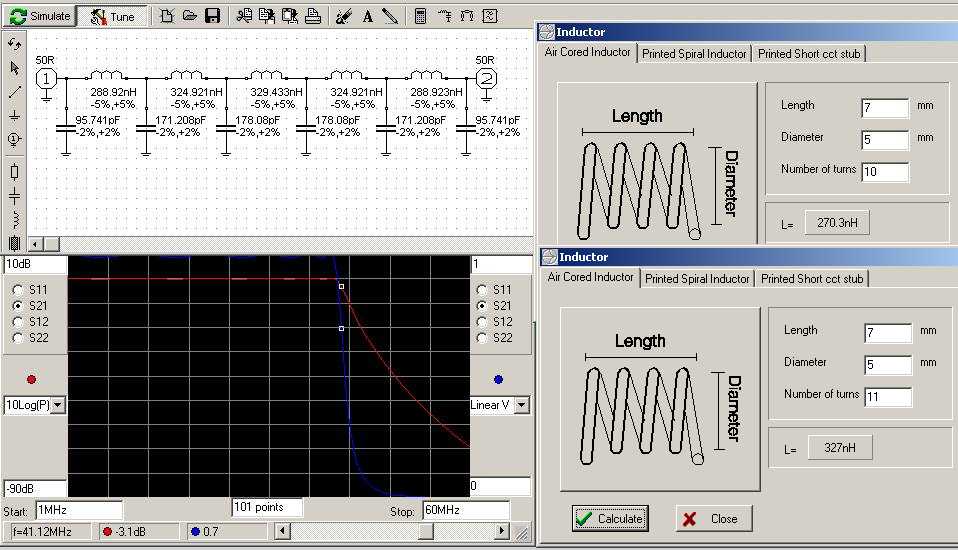
Task: Select the left S11 radio button
Action: [17, 289]
